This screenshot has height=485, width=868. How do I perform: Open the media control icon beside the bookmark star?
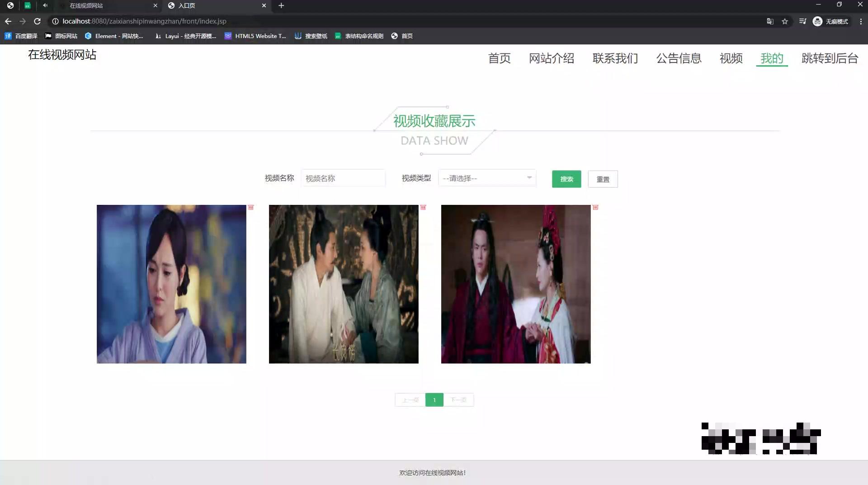(x=802, y=21)
